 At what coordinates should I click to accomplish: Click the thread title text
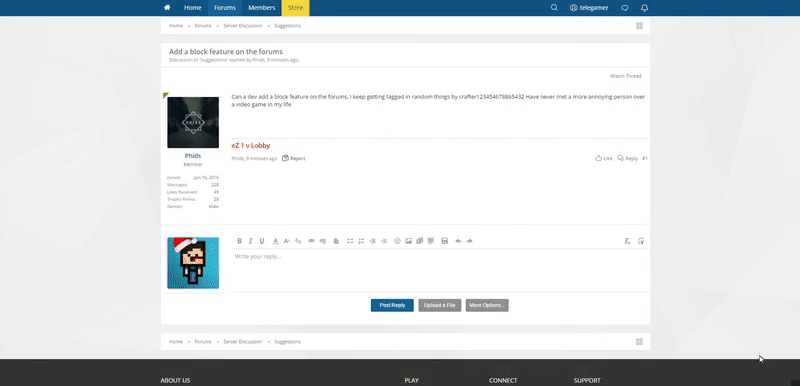(x=226, y=52)
